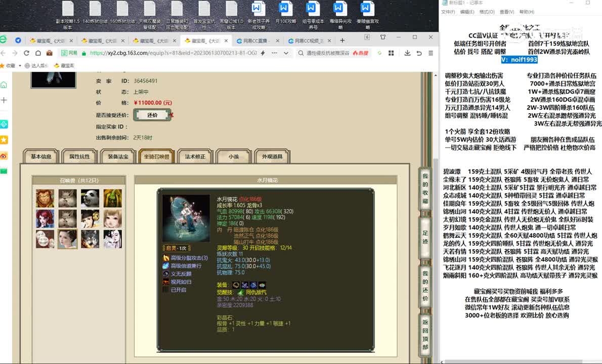Open Notepad 编辑(E) menu
Screen dimensions: 602x364
click(x=467, y=12)
